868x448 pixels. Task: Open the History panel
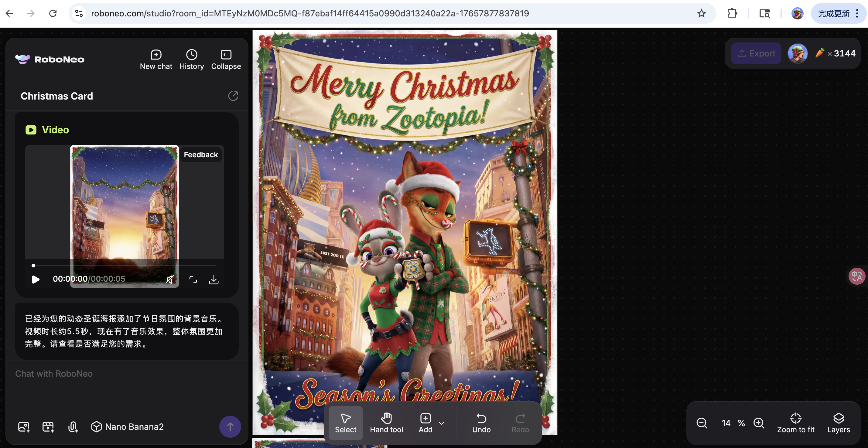click(x=191, y=59)
